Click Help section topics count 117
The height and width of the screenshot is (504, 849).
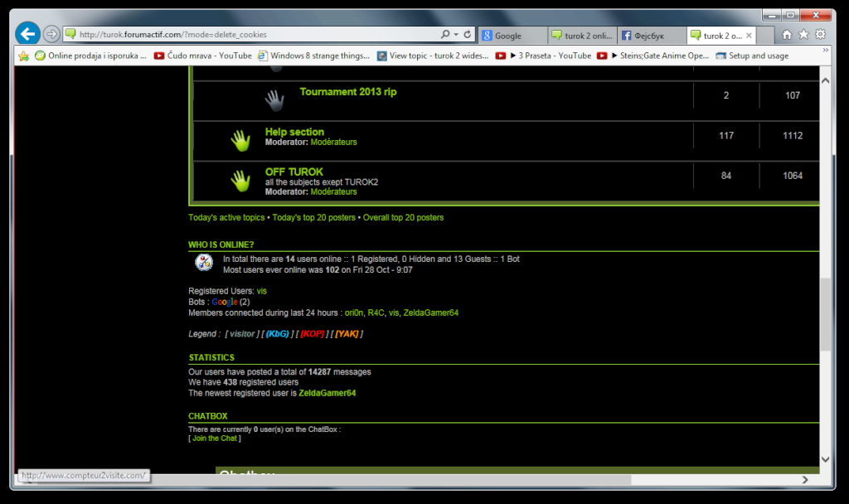click(x=726, y=136)
